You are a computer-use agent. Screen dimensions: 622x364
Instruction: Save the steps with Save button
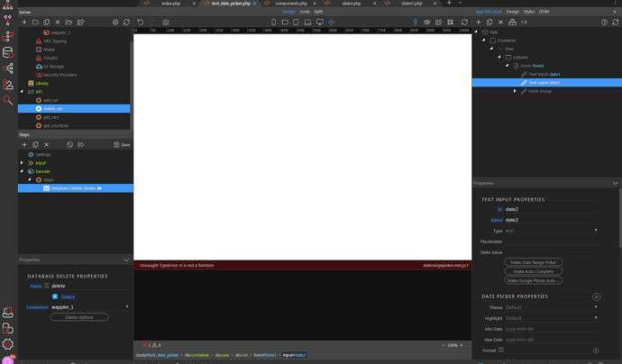122,145
